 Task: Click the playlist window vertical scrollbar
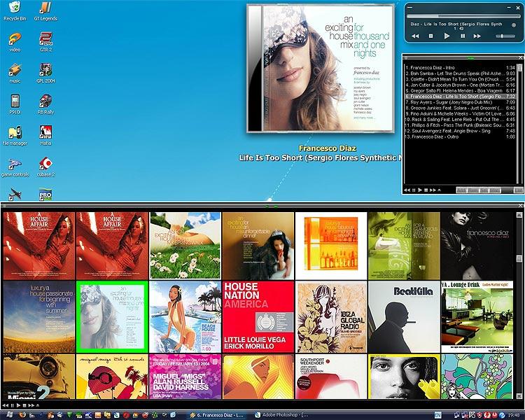coord(520,124)
